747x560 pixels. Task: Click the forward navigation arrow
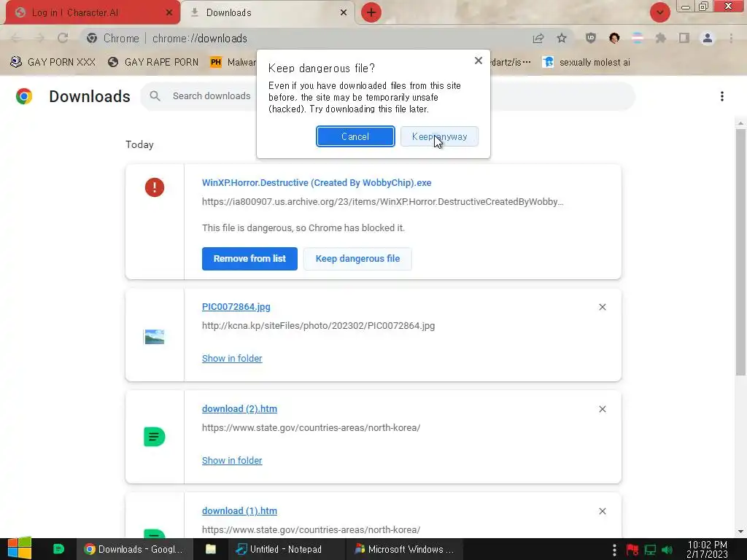pos(39,38)
